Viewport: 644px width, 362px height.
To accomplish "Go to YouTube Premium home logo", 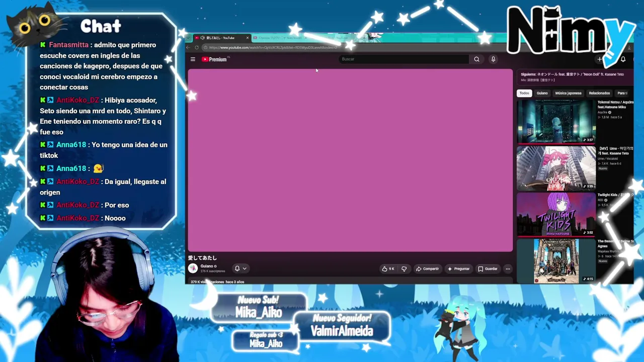I will click(x=215, y=59).
